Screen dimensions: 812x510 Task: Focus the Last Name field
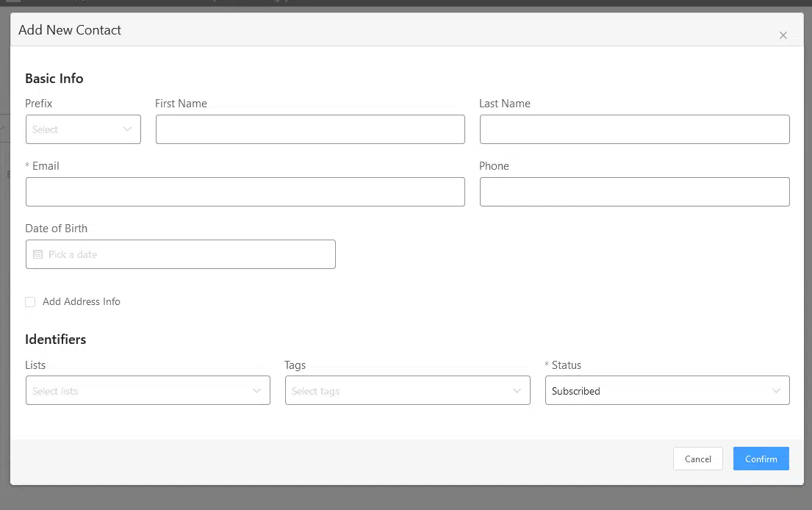click(x=634, y=129)
